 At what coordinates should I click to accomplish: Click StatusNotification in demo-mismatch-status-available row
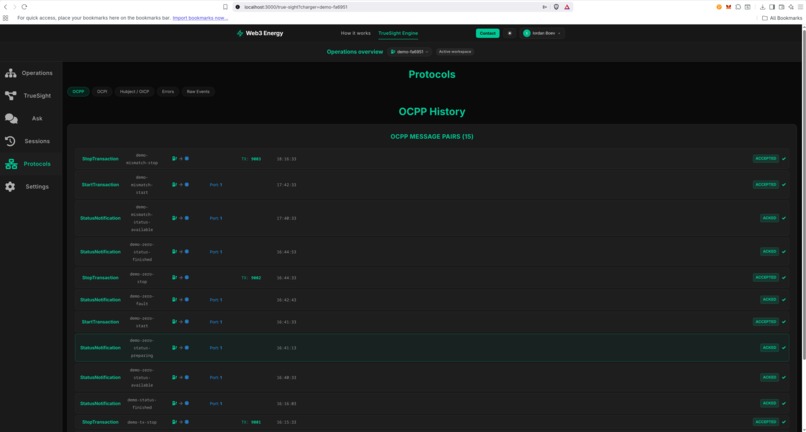coord(100,218)
